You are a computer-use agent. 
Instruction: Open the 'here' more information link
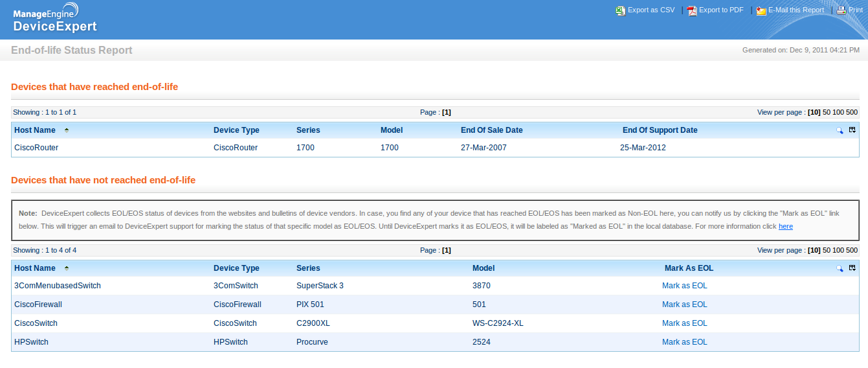[x=785, y=227]
